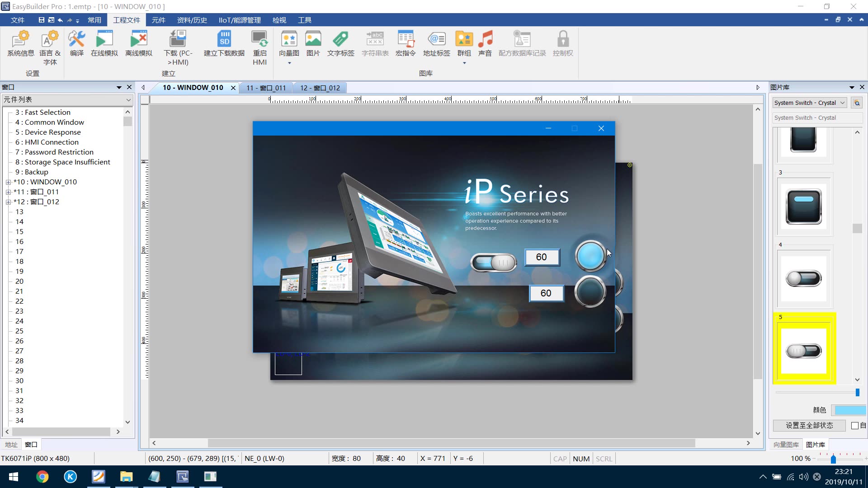This screenshot has height=488, width=868.
Task: Select picture thumbnail number 4
Action: pyautogui.click(x=804, y=278)
